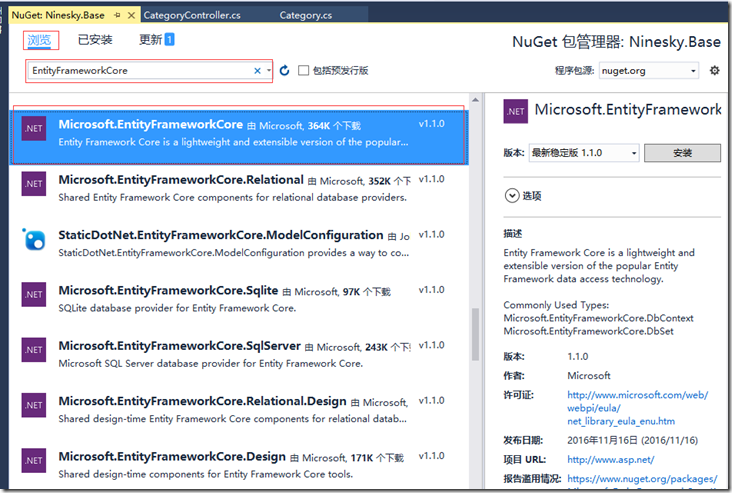Viewport: 732px width, 493px height.
Task: Click .NET icon in details pane header
Action: 515,111
